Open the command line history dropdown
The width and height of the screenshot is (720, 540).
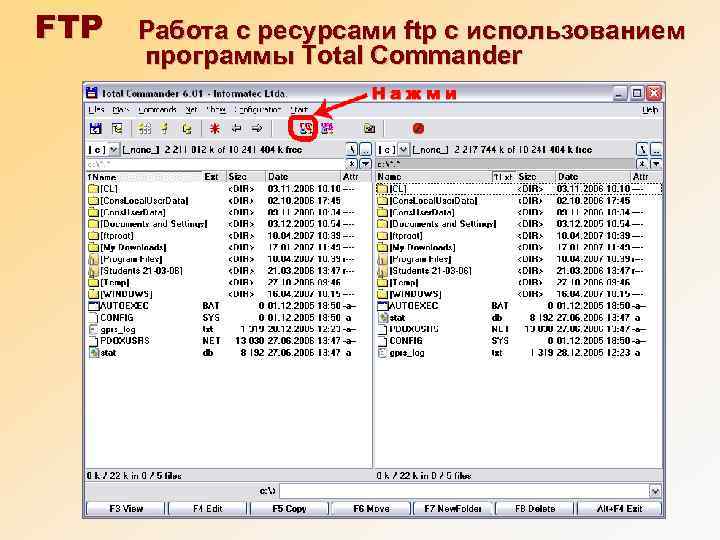(x=655, y=491)
